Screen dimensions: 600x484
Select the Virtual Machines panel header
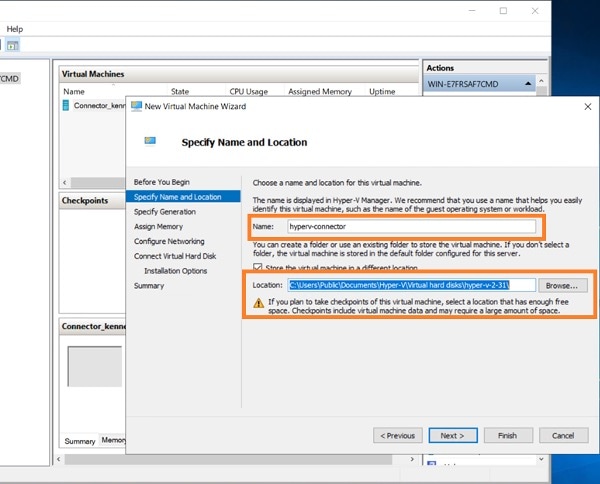click(x=239, y=74)
